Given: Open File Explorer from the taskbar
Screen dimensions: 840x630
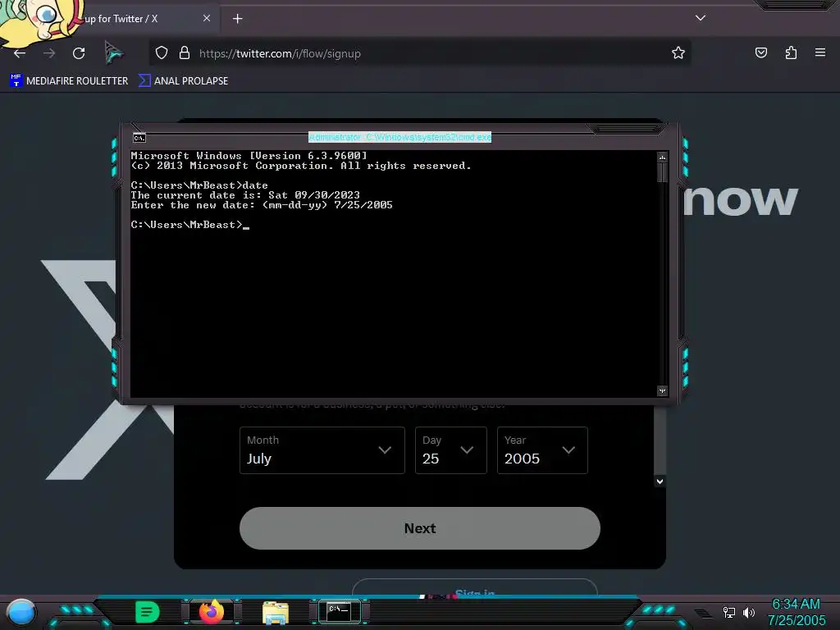Looking at the screenshot, I should (276, 612).
